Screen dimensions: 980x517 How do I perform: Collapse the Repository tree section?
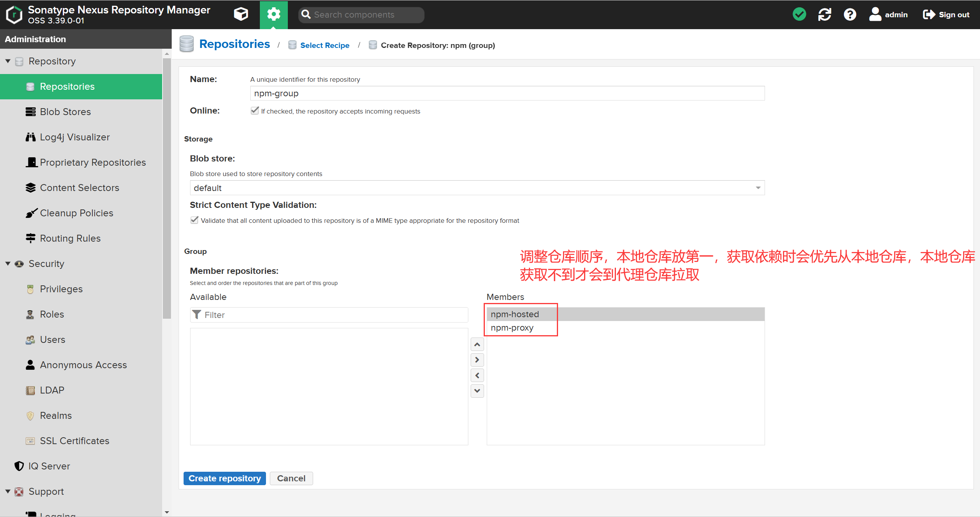tap(8, 61)
